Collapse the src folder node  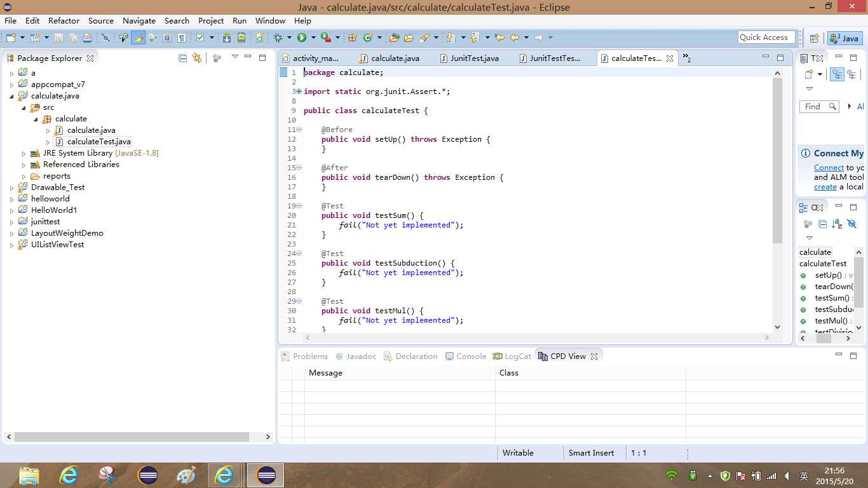(x=24, y=107)
